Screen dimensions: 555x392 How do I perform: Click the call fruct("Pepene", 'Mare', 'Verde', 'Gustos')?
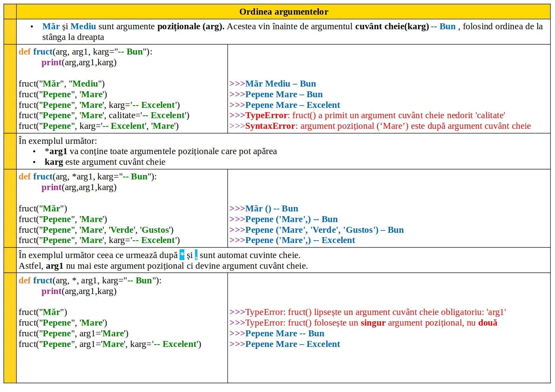[96, 230]
